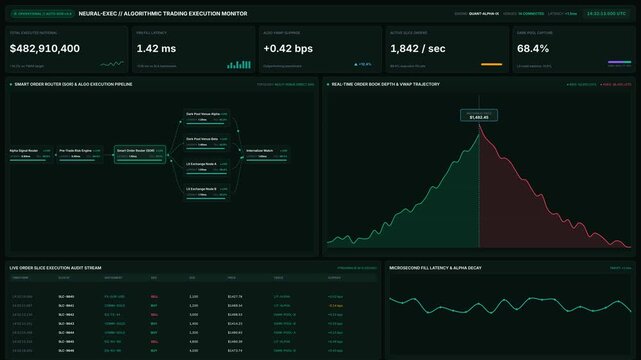This screenshot has width=641, height=360.
Task: Select the Dark Pool Venue Alpha node
Action: [206, 117]
